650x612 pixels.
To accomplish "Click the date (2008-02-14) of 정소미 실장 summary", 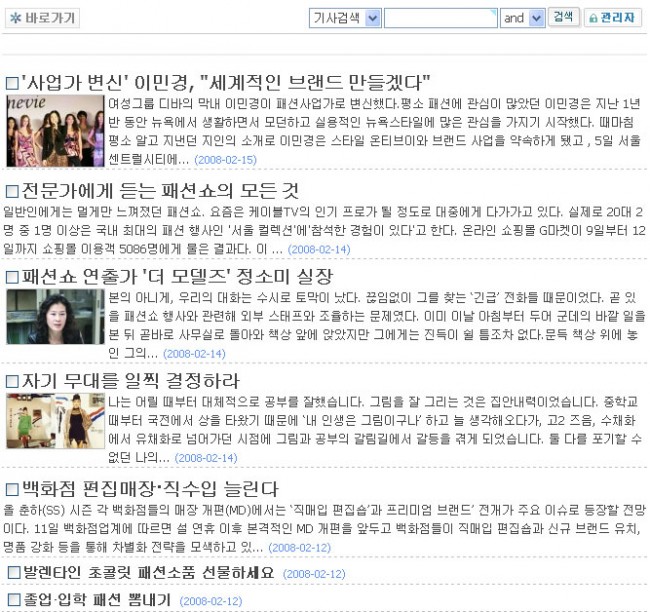I will (194, 354).
